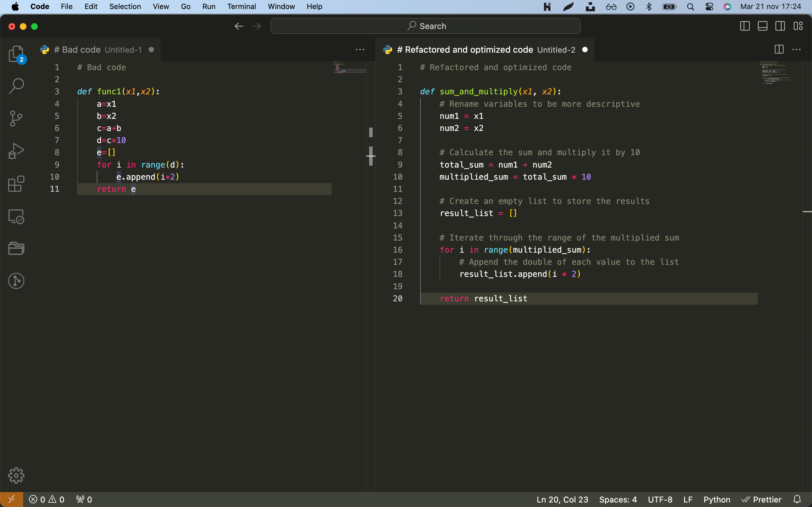The height and width of the screenshot is (507, 812).
Task: Open the Remote Explorer icon
Action: click(x=16, y=216)
